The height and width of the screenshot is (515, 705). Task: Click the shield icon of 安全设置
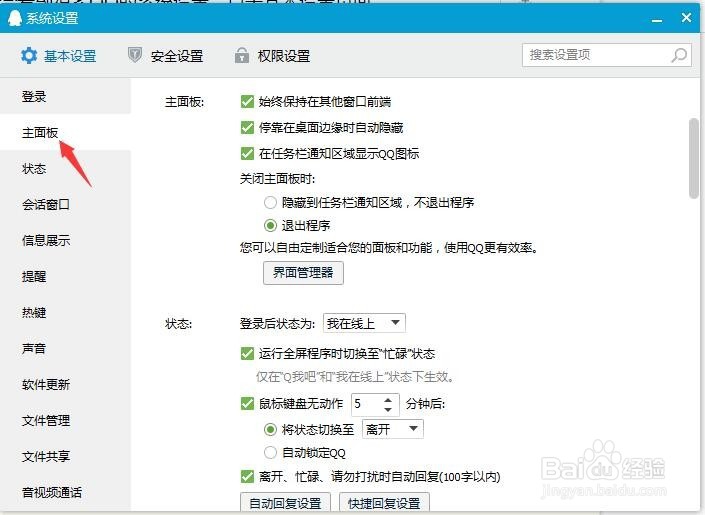coord(135,55)
